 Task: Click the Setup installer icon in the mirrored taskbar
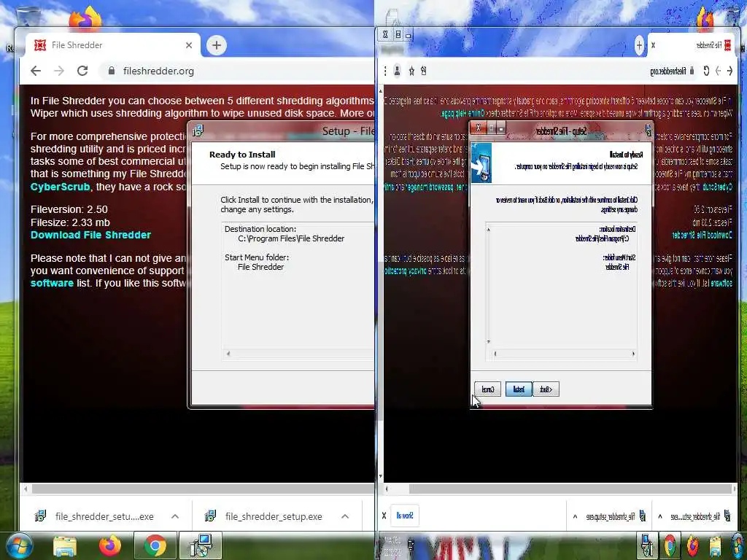648,545
